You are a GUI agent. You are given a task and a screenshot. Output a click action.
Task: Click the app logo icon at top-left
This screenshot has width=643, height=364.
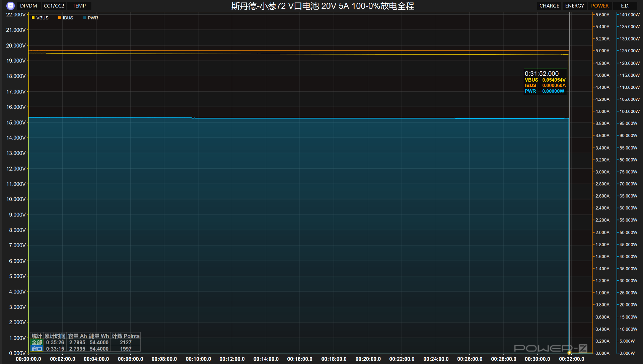(10, 6)
